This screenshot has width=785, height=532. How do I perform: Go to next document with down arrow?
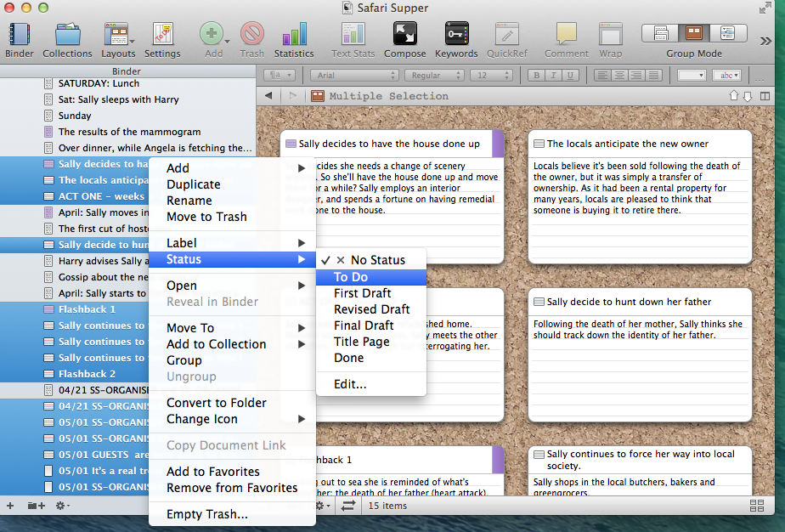tap(748, 96)
